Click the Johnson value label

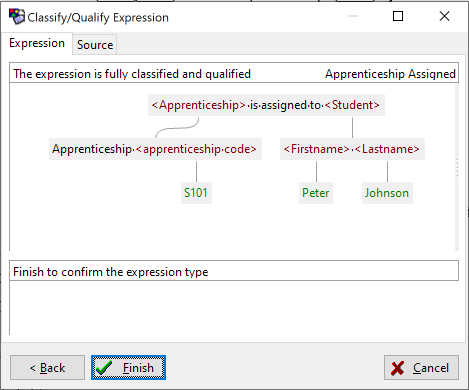tap(387, 193)
